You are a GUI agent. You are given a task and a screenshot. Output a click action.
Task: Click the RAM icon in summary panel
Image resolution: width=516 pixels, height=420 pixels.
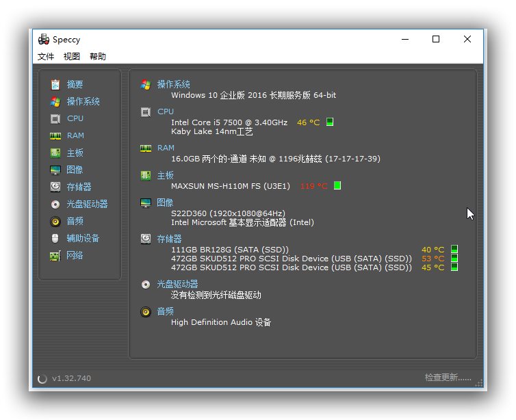(146, 148)
